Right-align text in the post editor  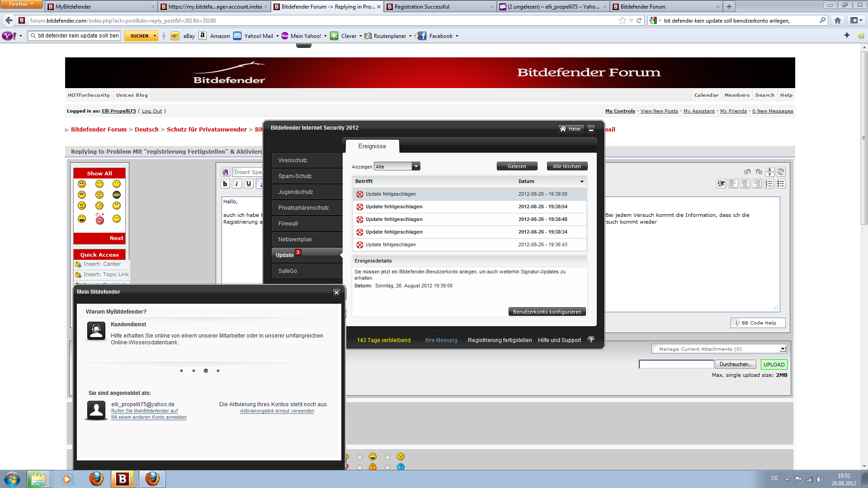click(756, 183)
